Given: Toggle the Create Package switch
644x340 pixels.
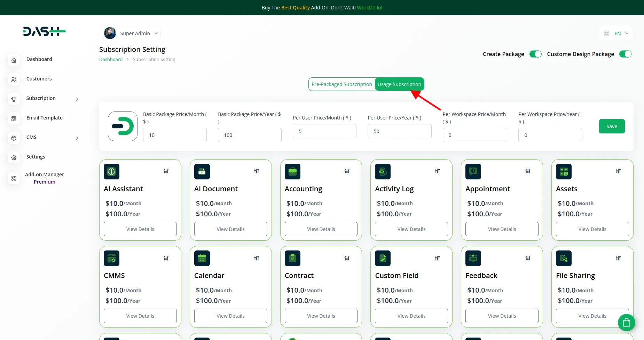Looking at the screenshot, I should tap(535, 54).
